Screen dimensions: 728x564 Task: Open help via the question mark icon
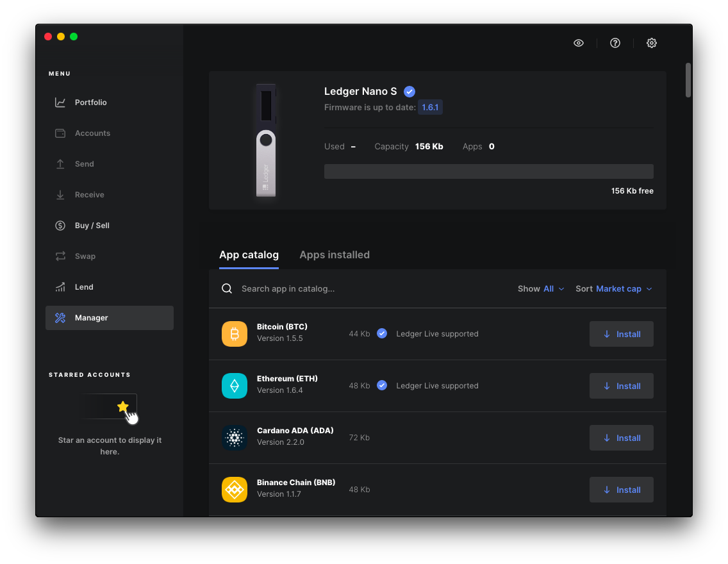pyautogui.click(x=615, y=43)
